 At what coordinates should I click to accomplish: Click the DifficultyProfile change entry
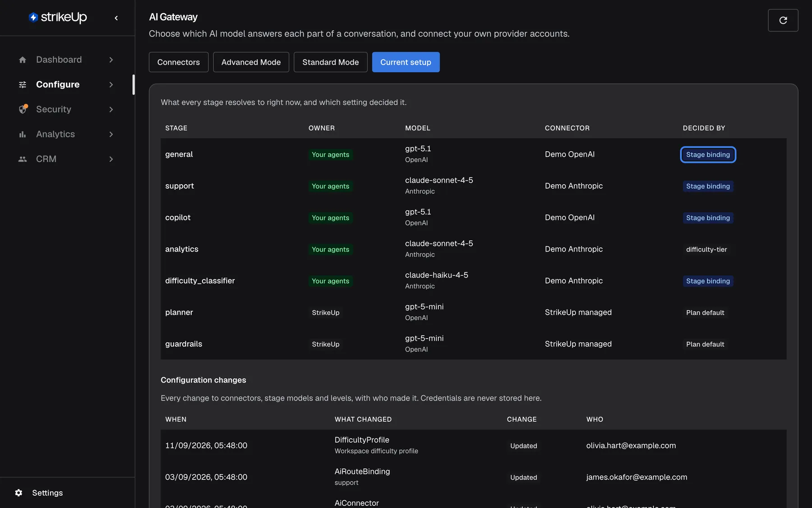point(362,440)
